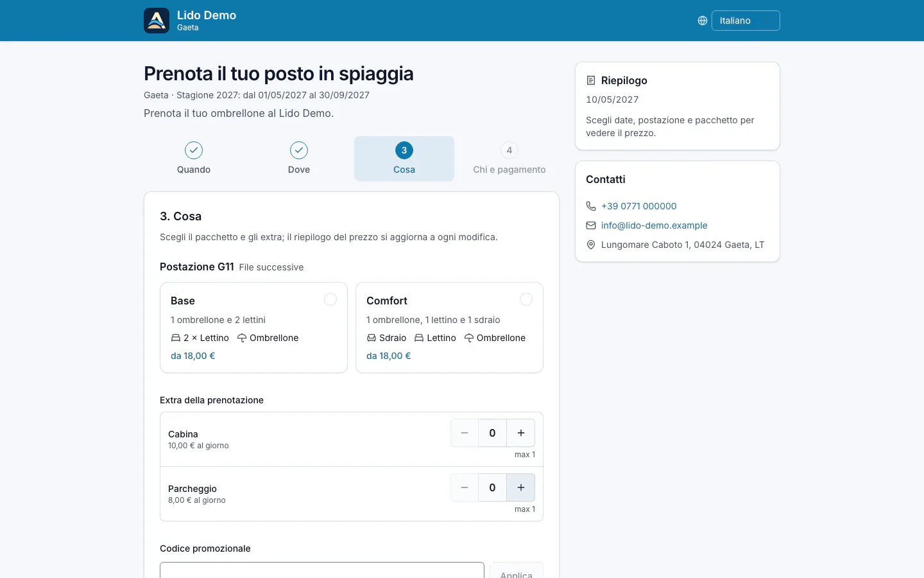Screen dimensions: 924x578
Task: Select the Comfort package radio button
Action: pyautogui.click(x=526, y=299)
